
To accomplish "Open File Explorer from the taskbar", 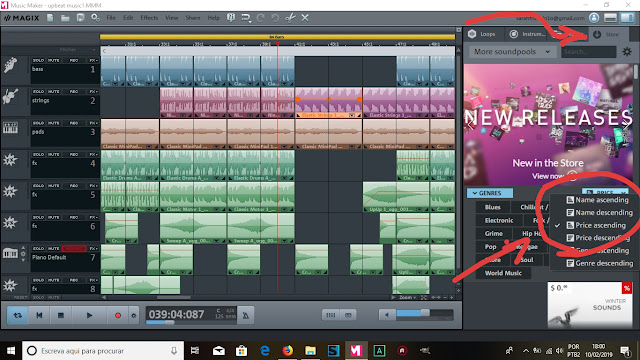I will (x=310, y=351).
